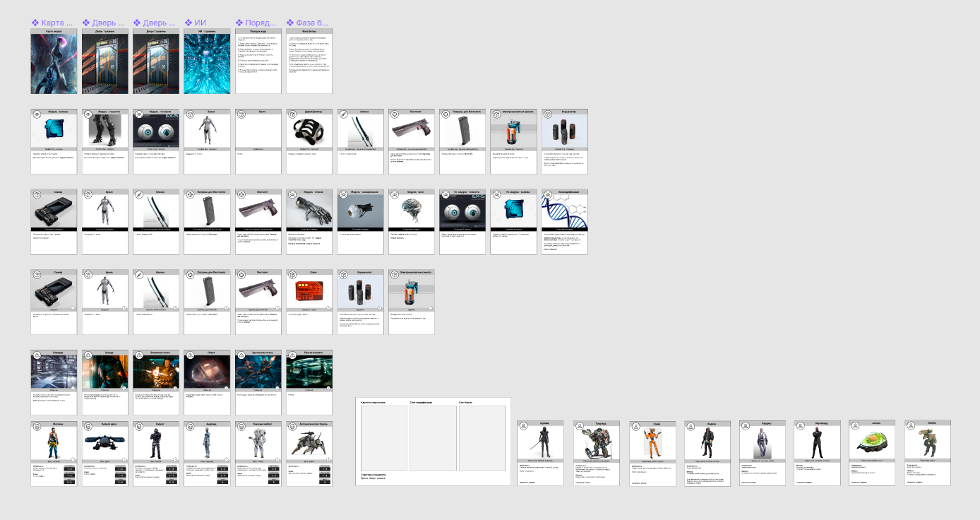This screenshot has height=520, width=980.
Task: Select the Дефибриллятор device image
Action: click(309, 131)
